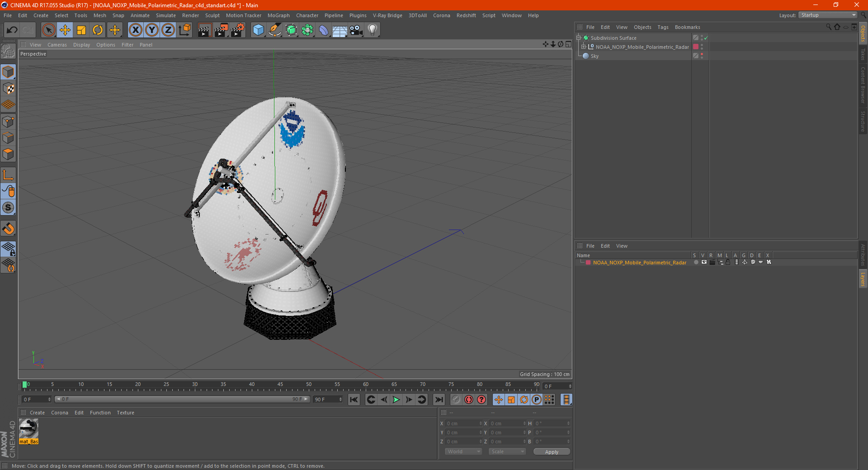The height and width of the screenshot is (470, 868).
Task: Go to end of animation
Action: point(439,399)
